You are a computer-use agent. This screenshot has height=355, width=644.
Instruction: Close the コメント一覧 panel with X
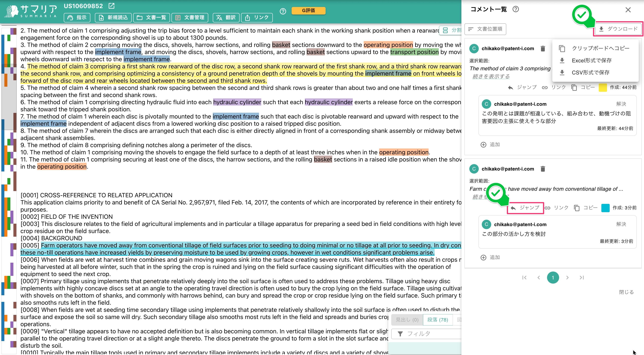point(628,10)
